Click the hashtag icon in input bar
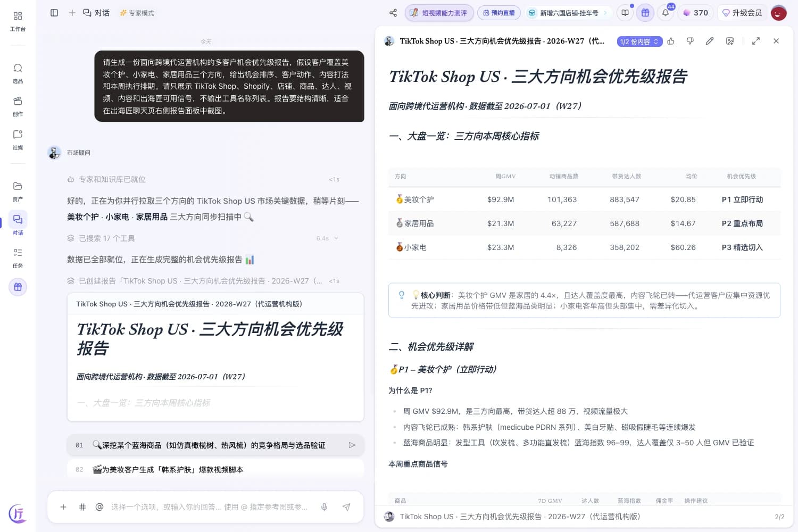The image size is (798, 532). pos(82,507)
